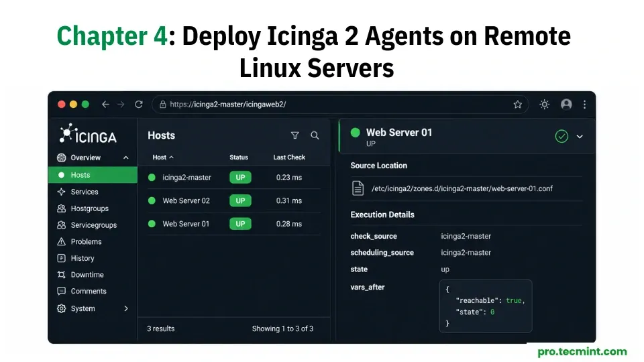The image size is (644, 362).
Task: Collapse the Overview section chevron
Action: click(126, 158)
